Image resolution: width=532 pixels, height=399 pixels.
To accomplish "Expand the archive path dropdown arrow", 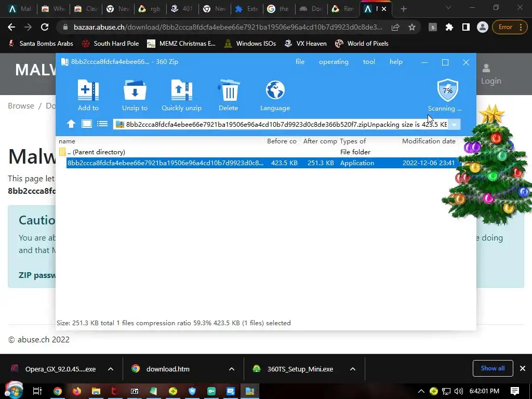I will click(x=454, y=125).
